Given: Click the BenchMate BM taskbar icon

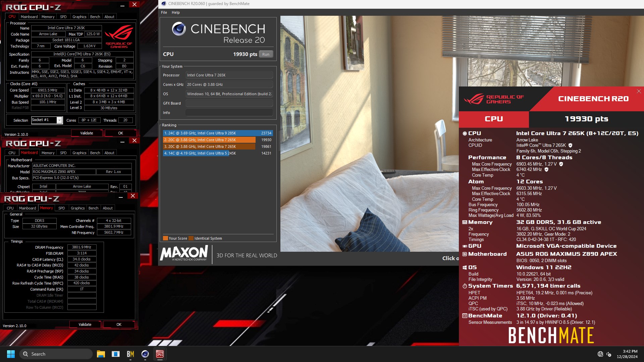Looking at the screenshot, I should tap(130, 354).
